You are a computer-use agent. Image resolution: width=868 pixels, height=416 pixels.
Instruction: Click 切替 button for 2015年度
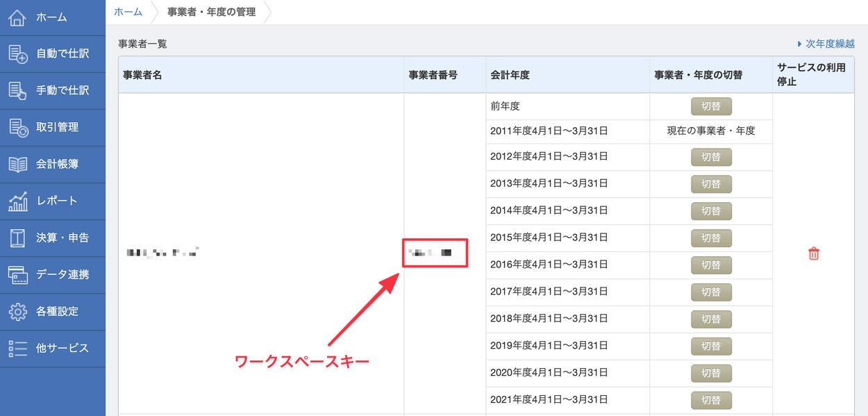(x=711, y=238)
